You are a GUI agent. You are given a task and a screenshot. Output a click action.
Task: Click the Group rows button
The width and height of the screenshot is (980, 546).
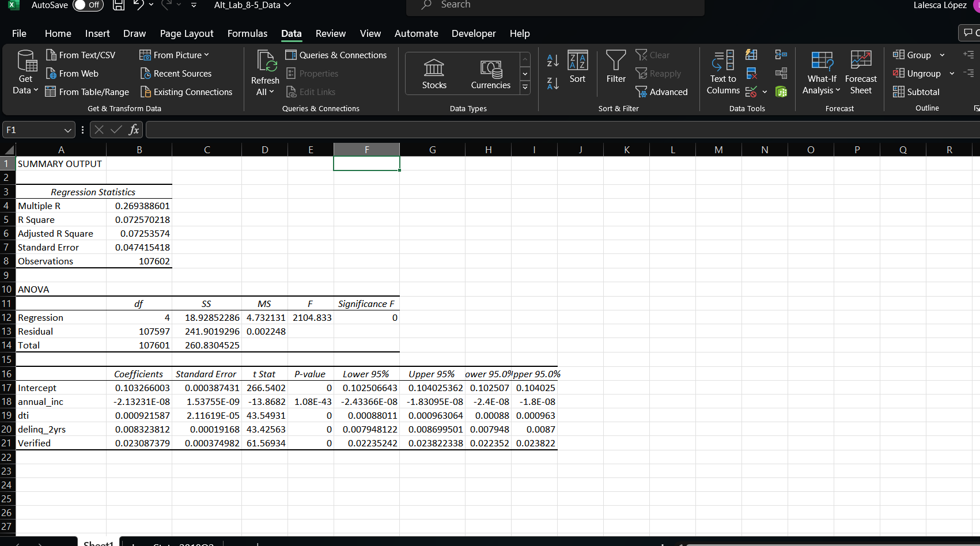912,55
